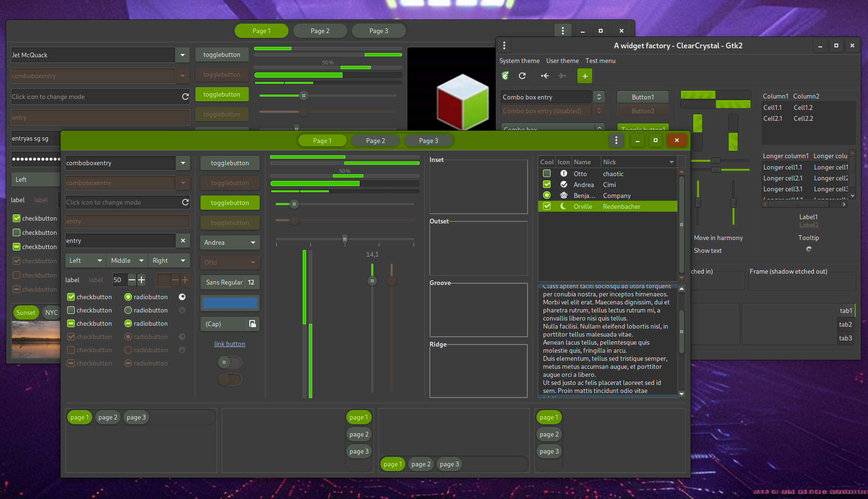Select the Cool radio in the Benja... row
The width and height of the screenshot is (868, 499).
547,196
